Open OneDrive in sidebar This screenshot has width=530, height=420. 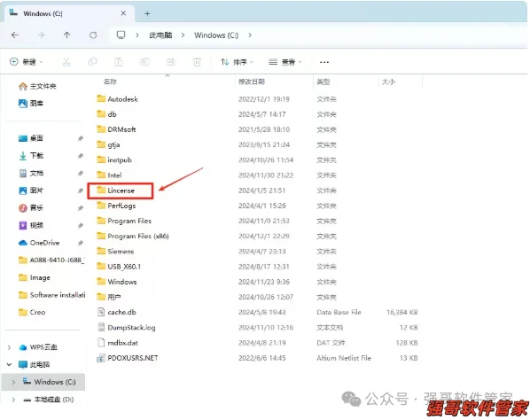[x=39, y=243]
